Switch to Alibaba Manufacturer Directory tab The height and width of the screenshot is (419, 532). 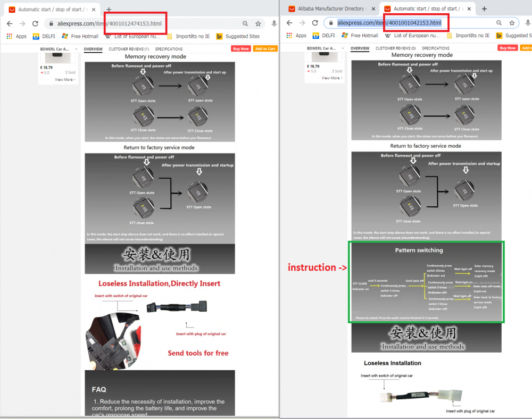[331, 9]
